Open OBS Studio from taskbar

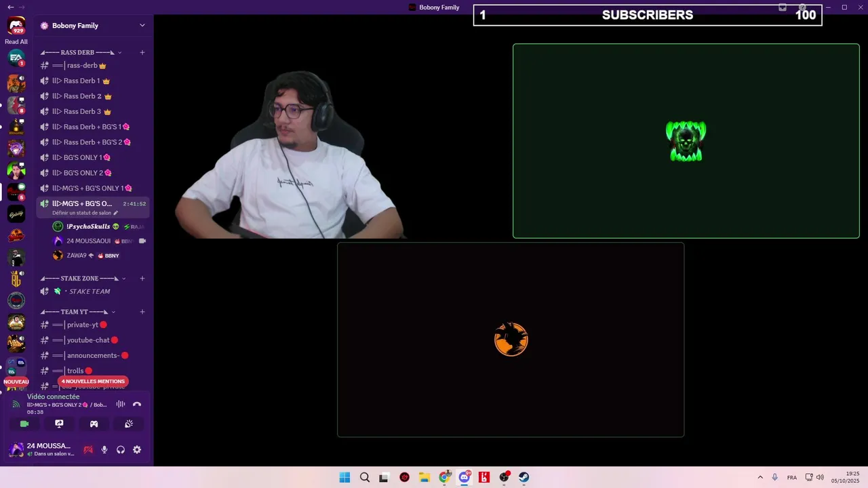coord(504,477)
